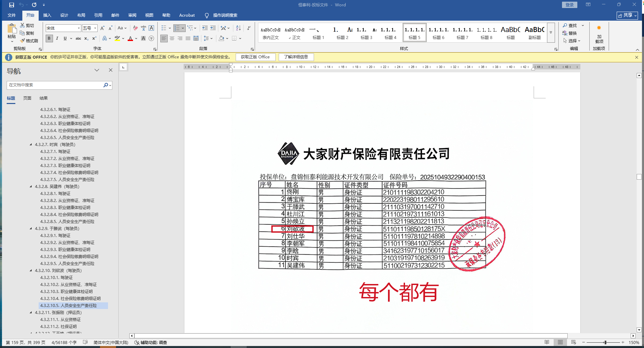The image size is (644, 348).
Task: Open the line spacing dropdown
Action: pos(208,38)
